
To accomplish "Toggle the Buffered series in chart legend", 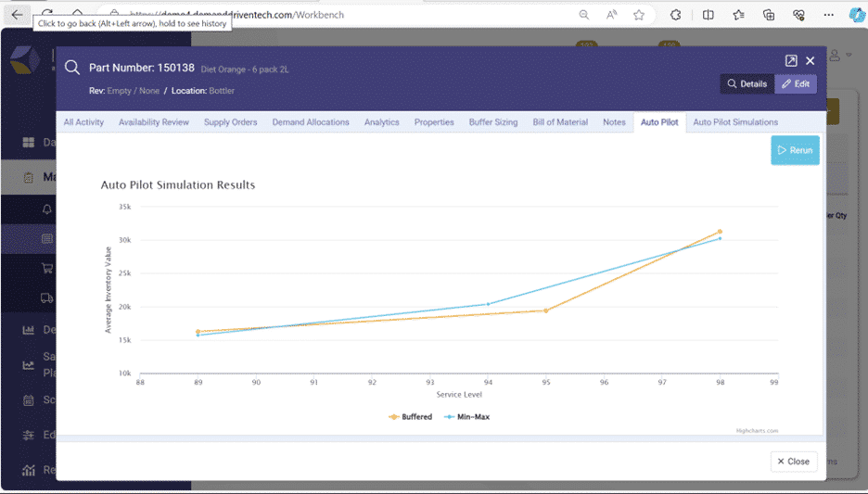I will click(x=411, y=417).
